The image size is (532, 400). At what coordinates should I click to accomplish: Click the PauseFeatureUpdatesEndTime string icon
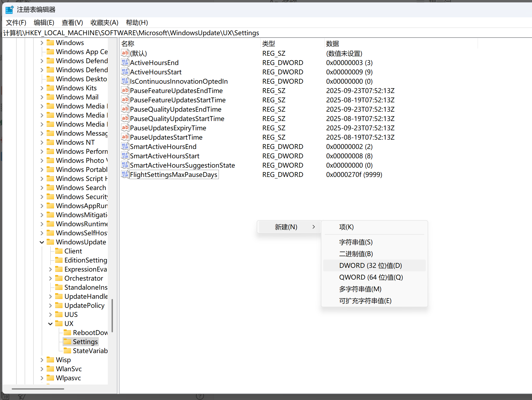[125, 90]
